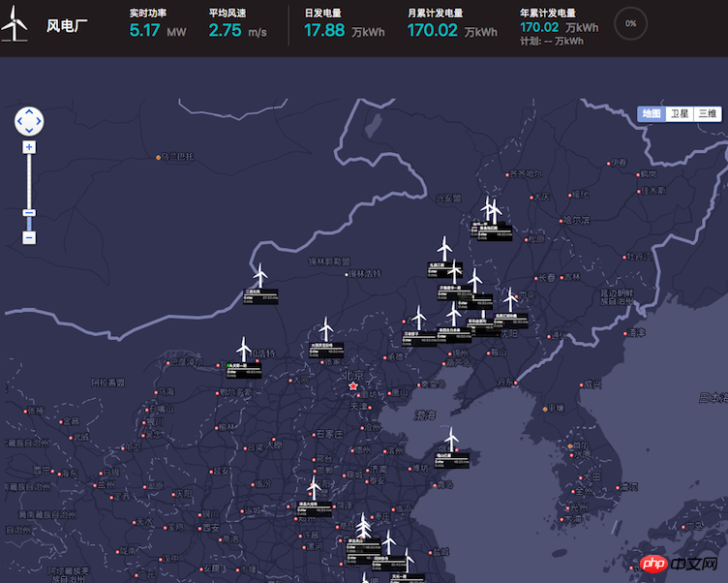The image size is (728, 583).
Task: Select the wind turbine northwest of 北京
Action: coord(325,329)
